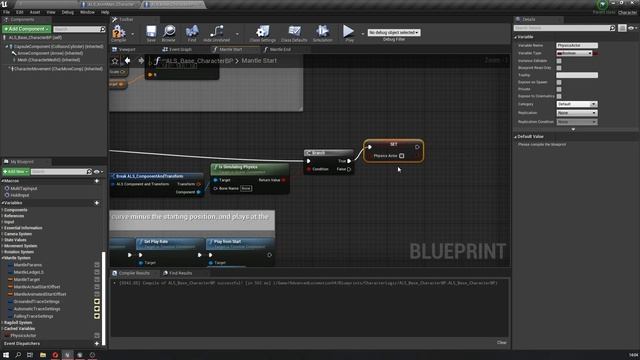Image resolution: width=640 pixels, height=360 pixels.
Task: Click the bookmark star icon in graph header
Action: point(115,61)
